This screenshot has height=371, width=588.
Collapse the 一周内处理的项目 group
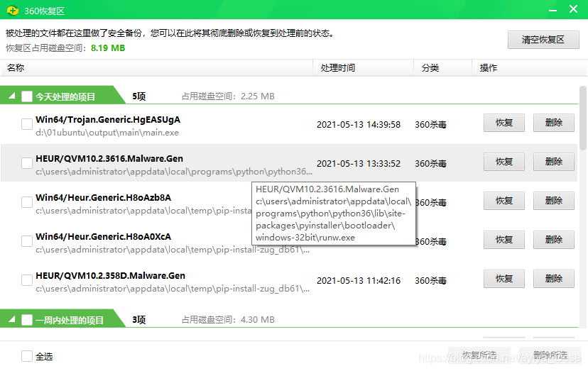click(x=12, y=319)
